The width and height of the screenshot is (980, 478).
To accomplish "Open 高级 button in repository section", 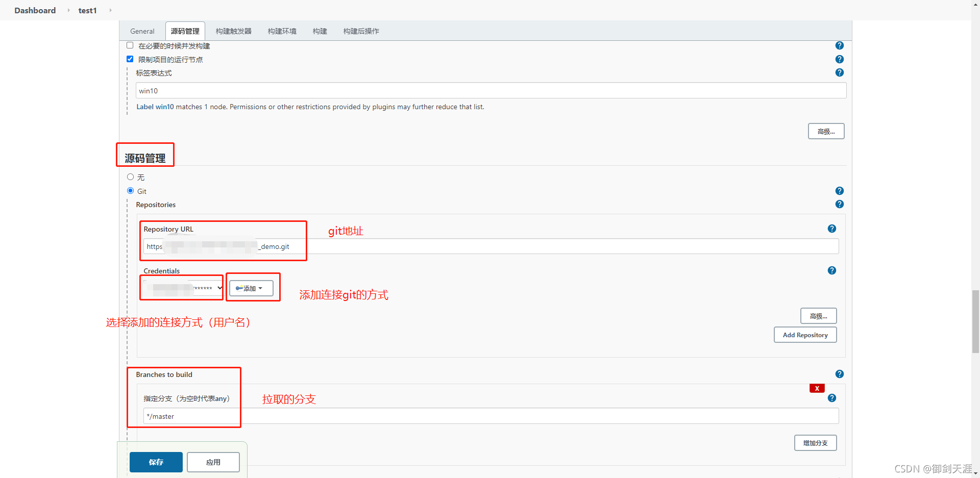I will [818, 316].
